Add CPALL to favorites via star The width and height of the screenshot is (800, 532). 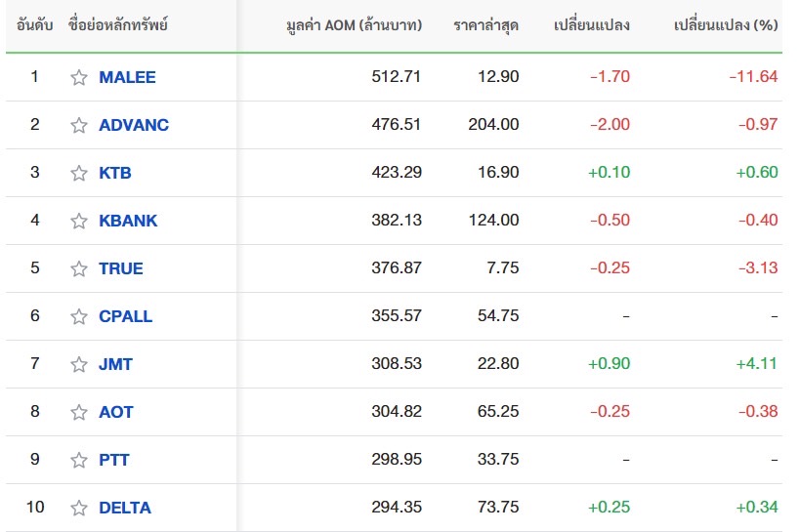click(78, 316)
